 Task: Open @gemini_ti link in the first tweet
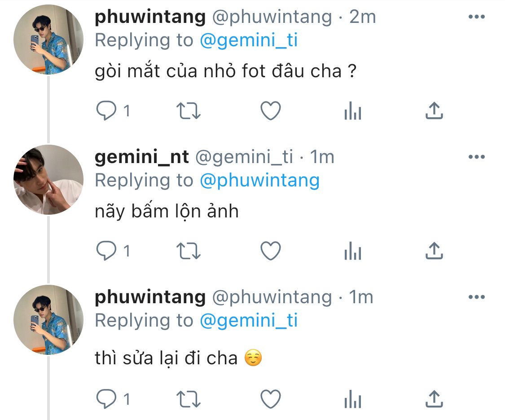[249, 40]
